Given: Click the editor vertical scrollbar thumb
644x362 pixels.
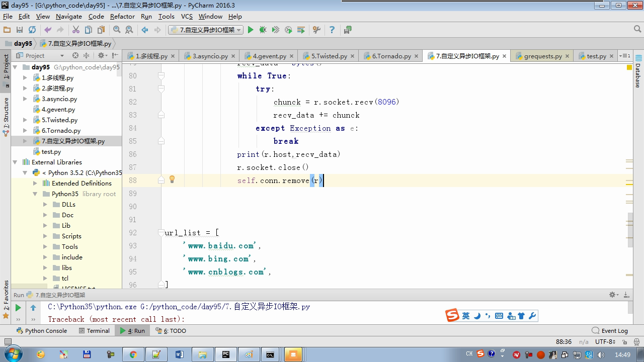Looking at the screenshot, I should [630, 229].
